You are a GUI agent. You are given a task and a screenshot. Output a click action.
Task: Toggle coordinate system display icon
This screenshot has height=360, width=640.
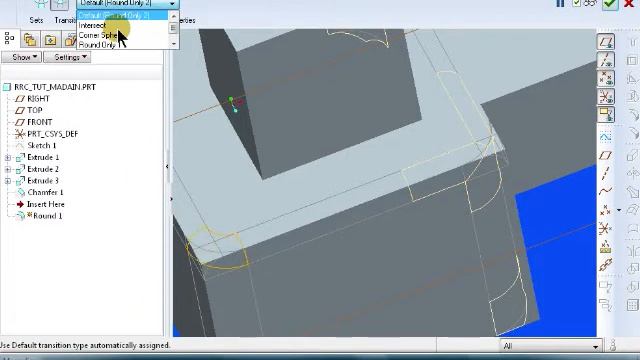606,96
